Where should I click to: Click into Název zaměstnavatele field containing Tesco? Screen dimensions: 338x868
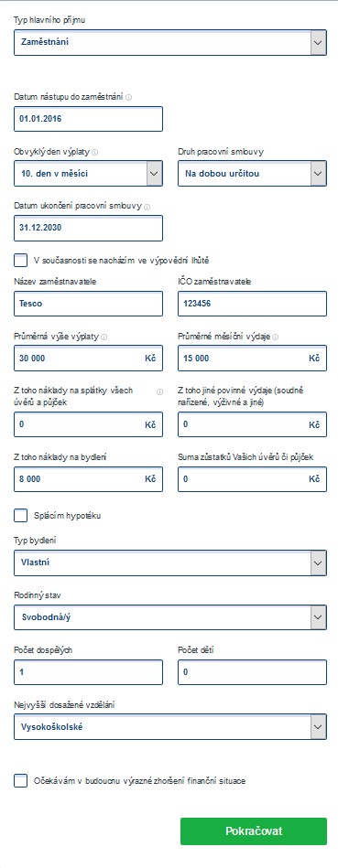point(88,304)
